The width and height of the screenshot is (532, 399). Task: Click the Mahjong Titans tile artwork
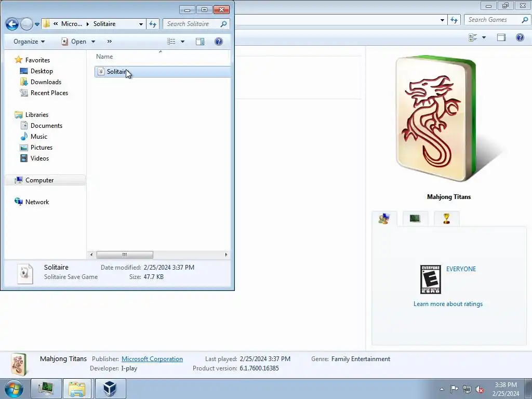pyautogui.click(x=436, y=118)
